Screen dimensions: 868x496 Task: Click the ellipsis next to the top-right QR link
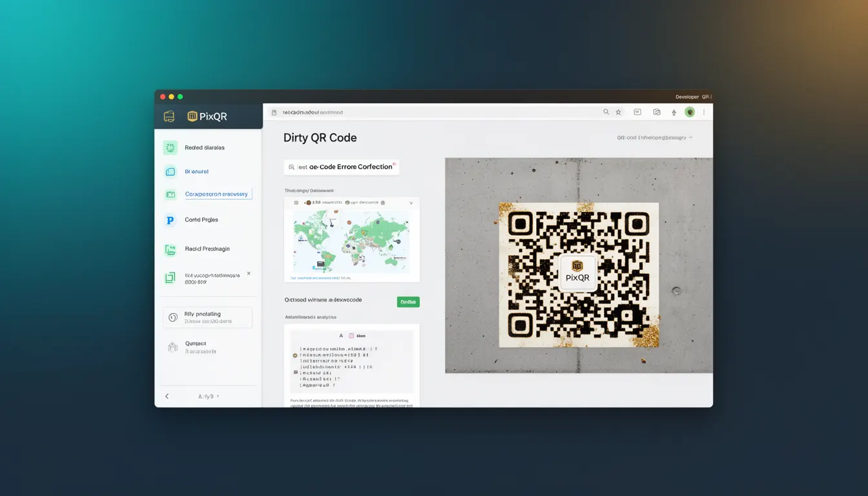[x=690, y=138]
